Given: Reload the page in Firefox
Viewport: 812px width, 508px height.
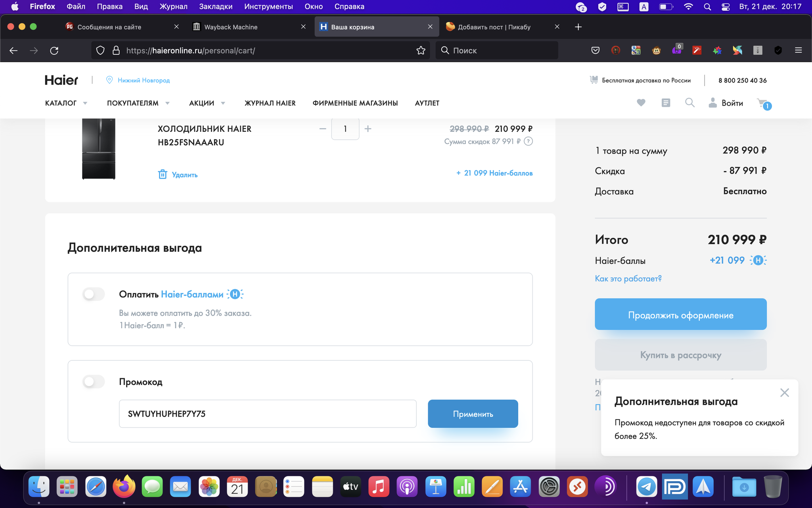Looking at the screenshot, I should click(x=54, y=50).
